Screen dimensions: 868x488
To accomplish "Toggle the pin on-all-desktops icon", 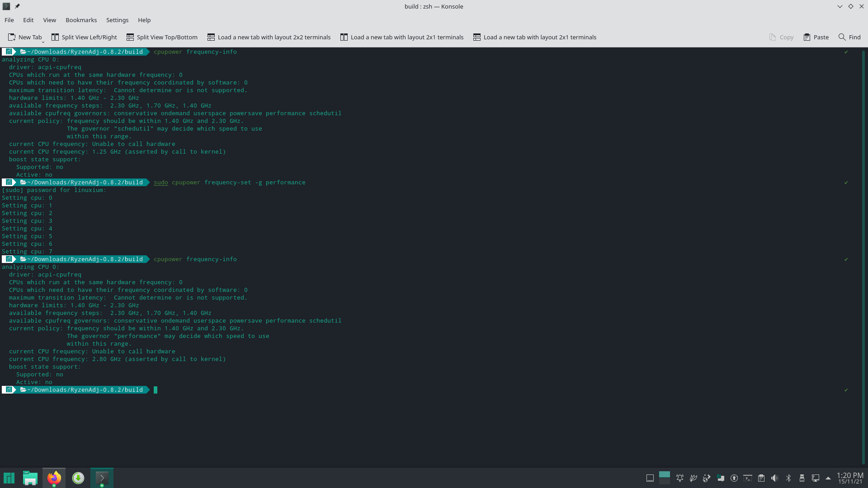I will (x=17, y=6).
